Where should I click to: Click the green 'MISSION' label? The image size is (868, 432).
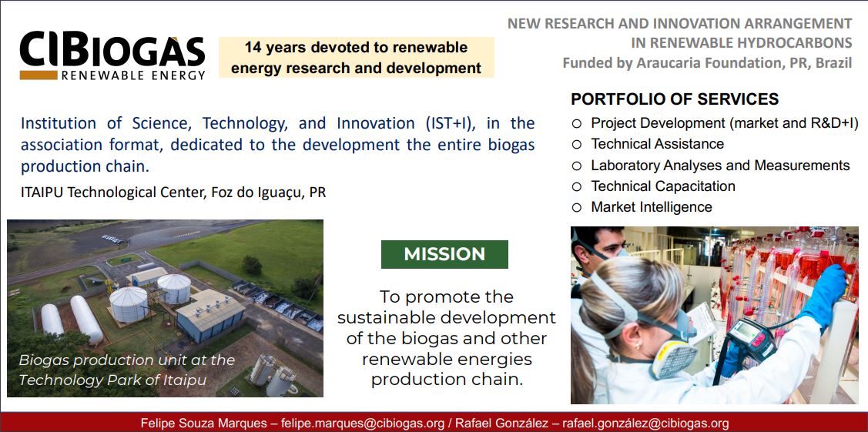click(444, 254)
